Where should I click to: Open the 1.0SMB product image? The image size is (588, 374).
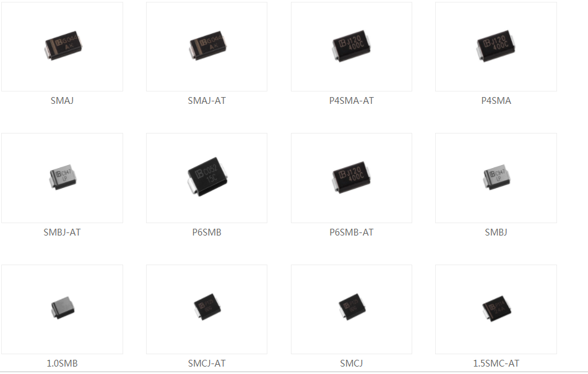pyautogui.click(x=63, y=309)
